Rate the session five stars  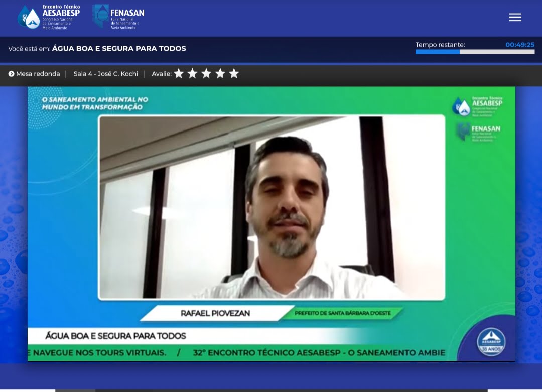(234, 74)
